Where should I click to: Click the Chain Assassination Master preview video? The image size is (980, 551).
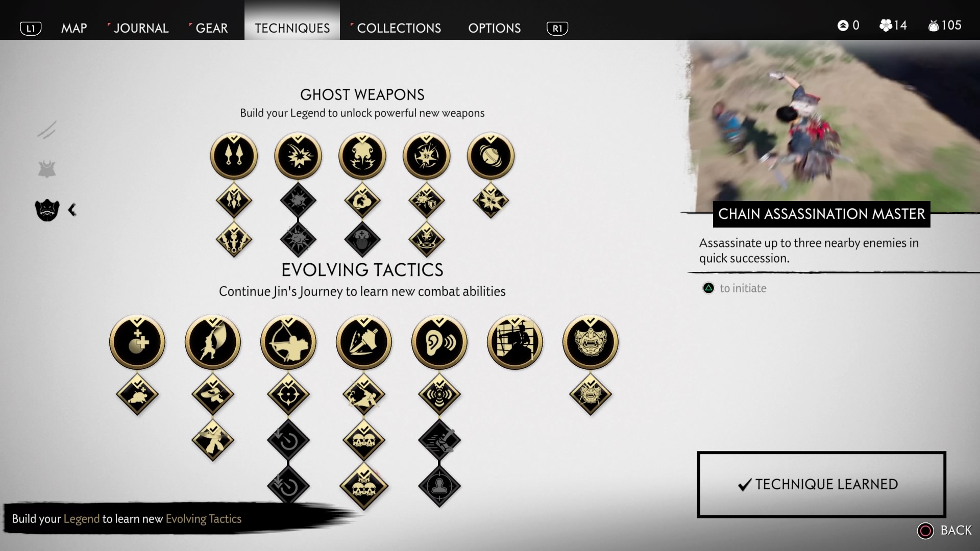[x=834, y=126]
